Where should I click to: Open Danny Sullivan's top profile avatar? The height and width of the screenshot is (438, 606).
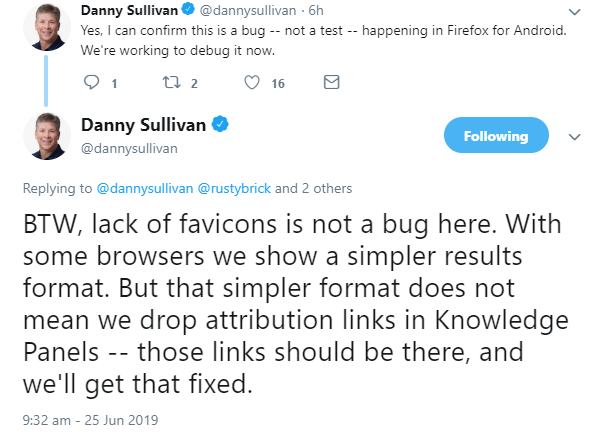45,20
